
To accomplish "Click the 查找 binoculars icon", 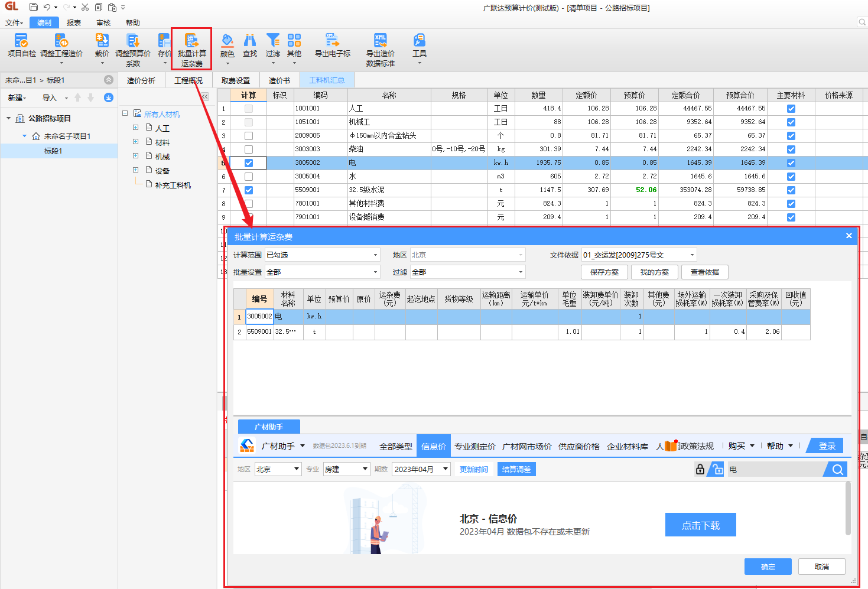I will (x=250, y=40).
